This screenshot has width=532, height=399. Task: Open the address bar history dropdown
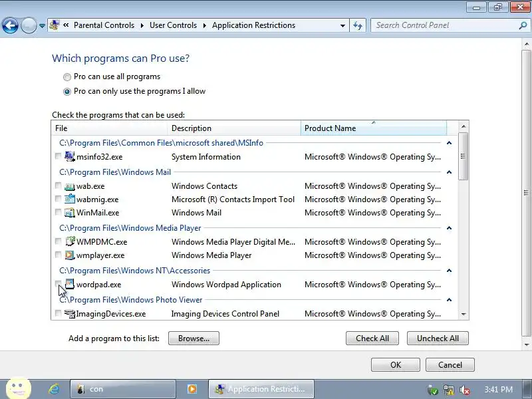pos(342,25)
